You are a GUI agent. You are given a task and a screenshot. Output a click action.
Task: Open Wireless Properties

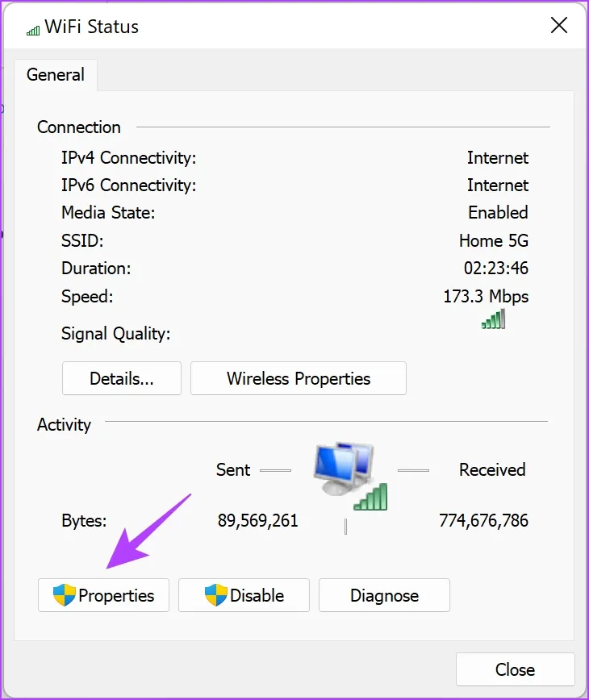[299, 378]
